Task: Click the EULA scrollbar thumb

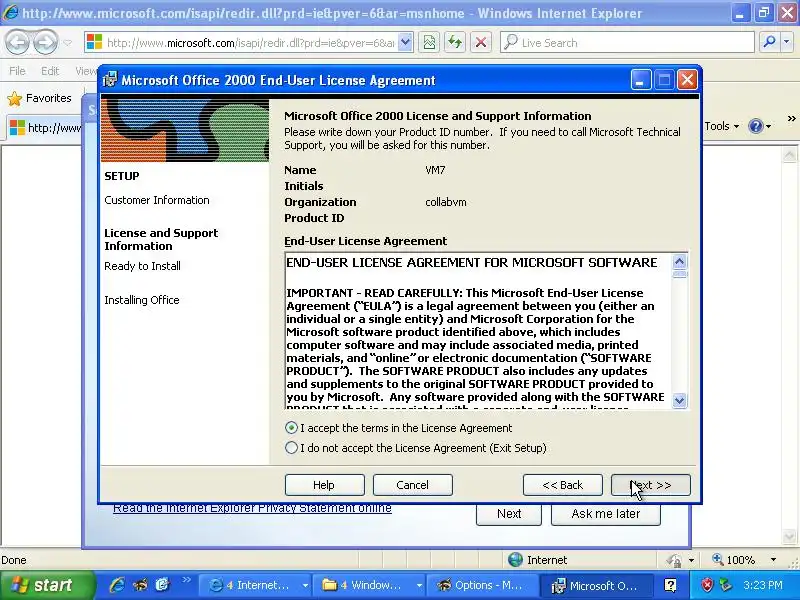Action: tap(680, 274)
